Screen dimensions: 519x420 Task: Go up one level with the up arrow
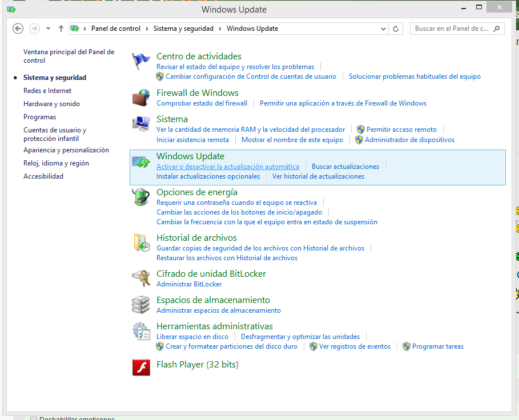coord(61,29)
